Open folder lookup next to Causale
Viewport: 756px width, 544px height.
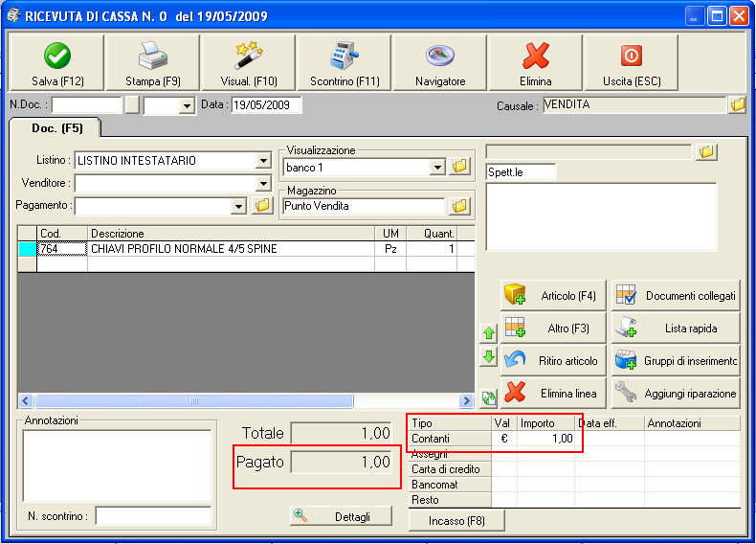[737, 104]
